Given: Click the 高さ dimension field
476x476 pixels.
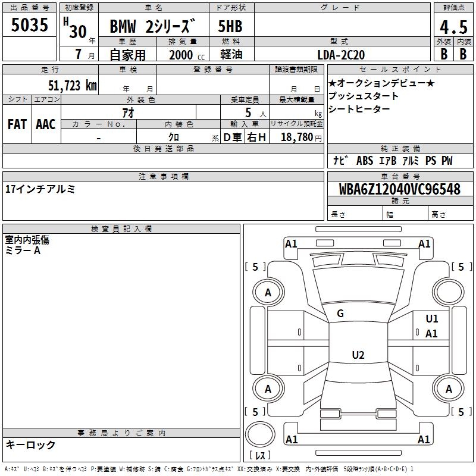Looking at the screenshot, I should (451, 213).
